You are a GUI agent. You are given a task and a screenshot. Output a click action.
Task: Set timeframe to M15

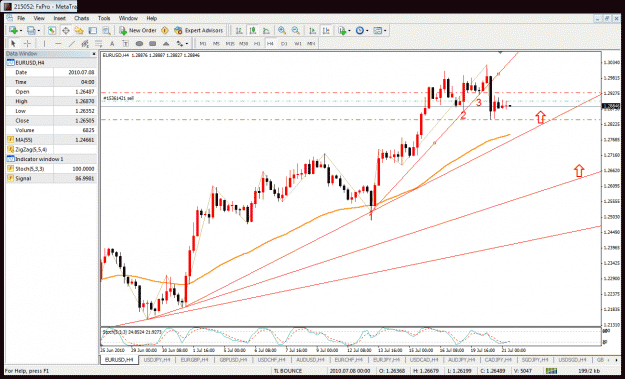tap(230, 43)
